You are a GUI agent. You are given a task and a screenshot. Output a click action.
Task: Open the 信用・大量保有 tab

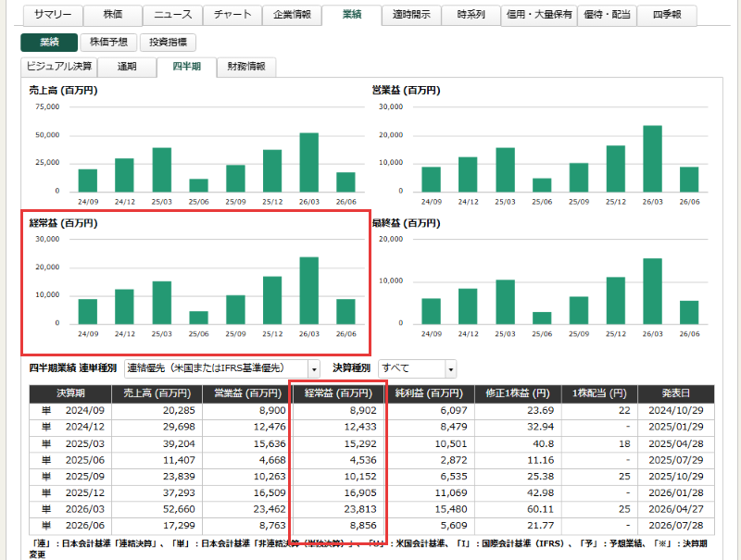coord(539,15)
